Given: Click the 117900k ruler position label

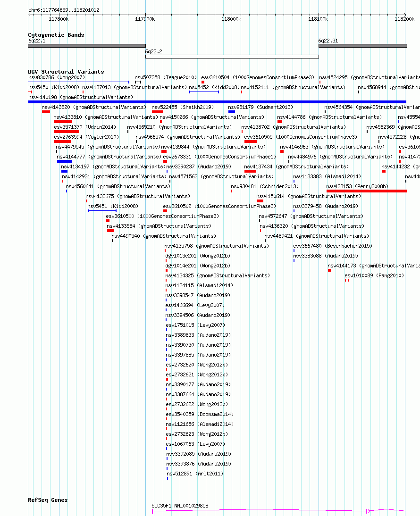Looking at the screenshot, I should click(145, 19).
